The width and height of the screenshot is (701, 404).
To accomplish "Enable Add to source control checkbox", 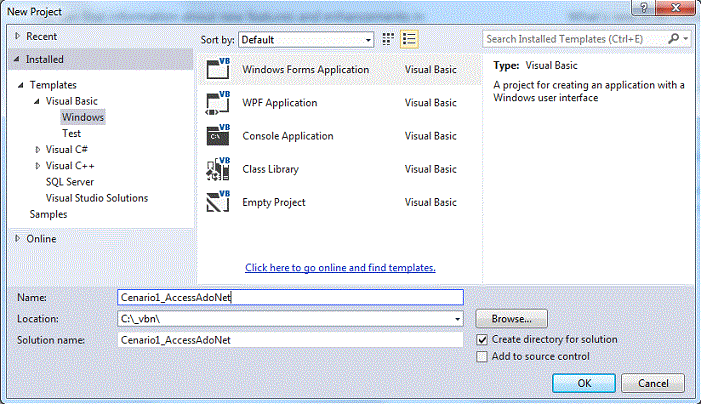I will [481, 357].
